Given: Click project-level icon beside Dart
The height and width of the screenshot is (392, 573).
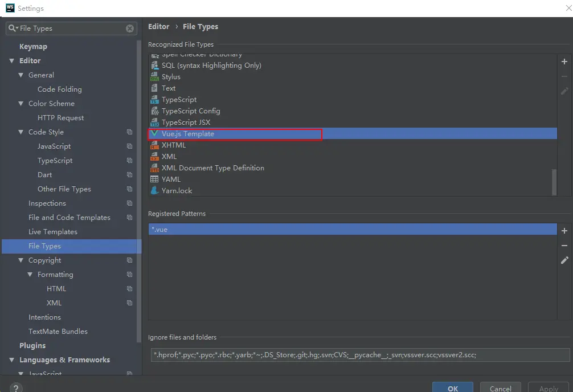Looking at the screenshot, I should click(x=129, y=175).
